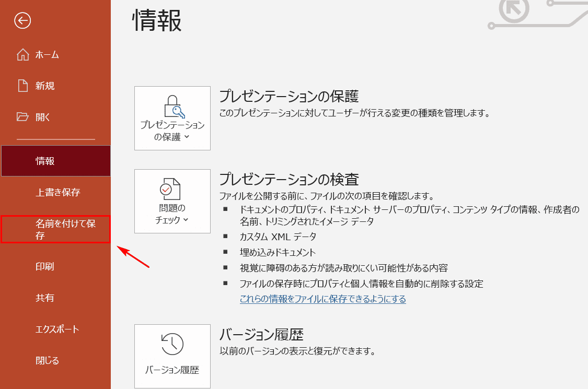Click the back arrow circle icon
Screen dimensions: 588x389
pos(22,20)
